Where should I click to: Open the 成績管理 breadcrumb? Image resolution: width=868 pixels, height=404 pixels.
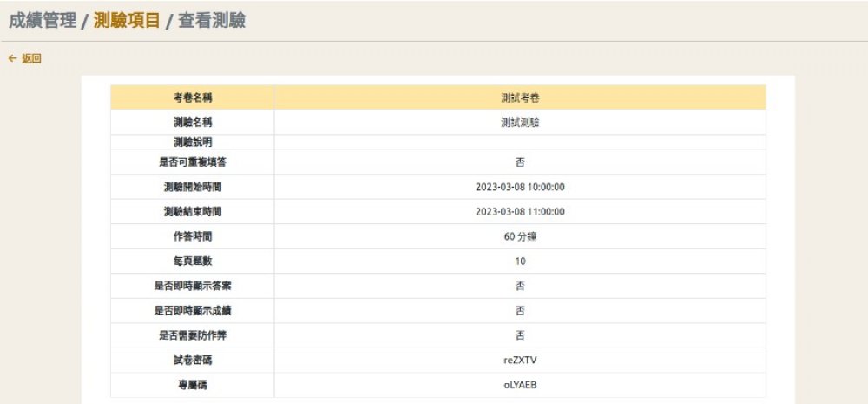[43, 21]
